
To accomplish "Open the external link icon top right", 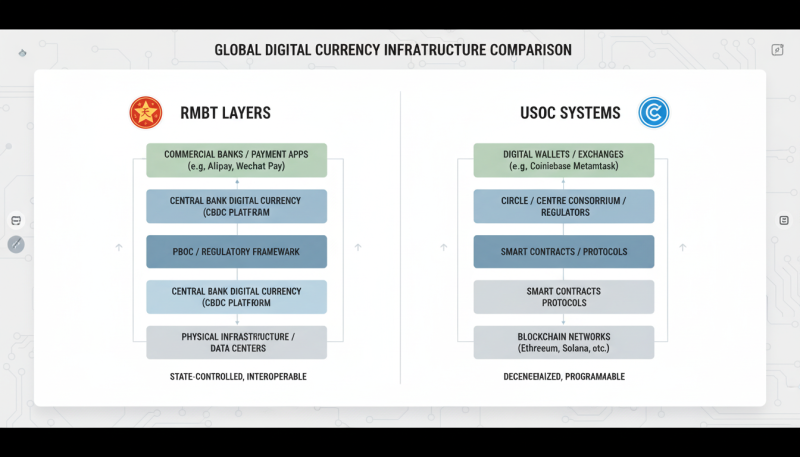I will point(777,50).
